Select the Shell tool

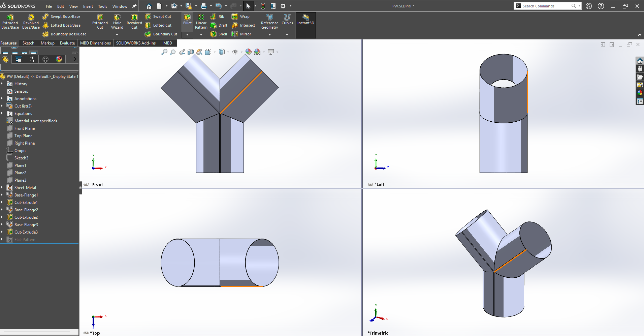point(219,34)
